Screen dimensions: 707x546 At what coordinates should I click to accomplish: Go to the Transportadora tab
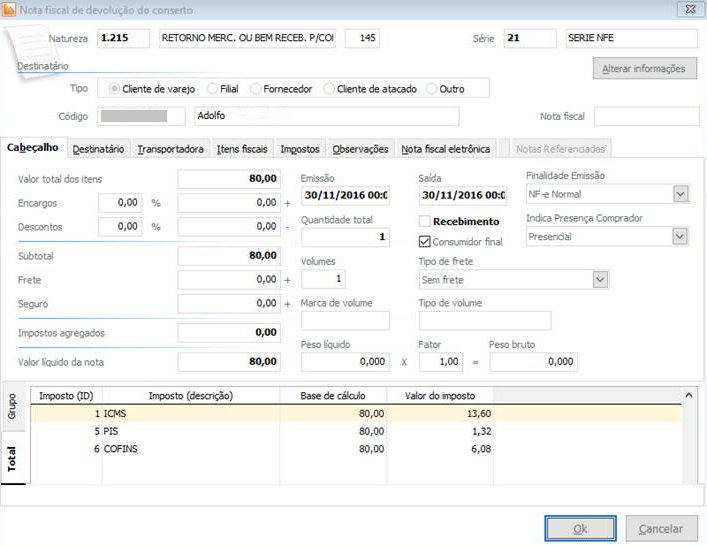pyautogui.click(x=170, y=149)
